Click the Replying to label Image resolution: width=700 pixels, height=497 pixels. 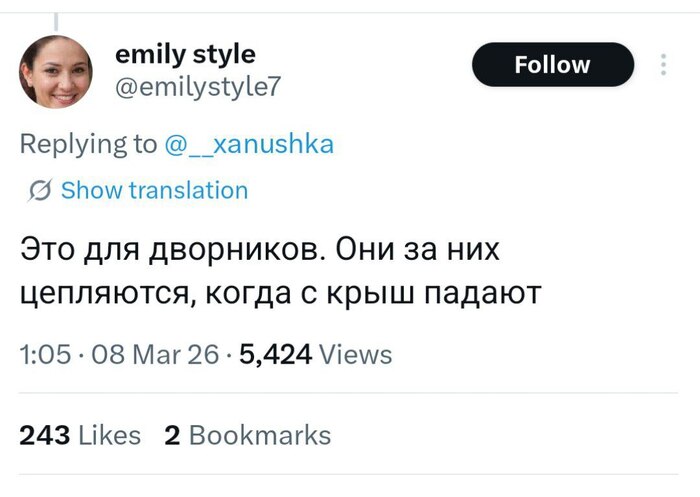click(88, 144)
